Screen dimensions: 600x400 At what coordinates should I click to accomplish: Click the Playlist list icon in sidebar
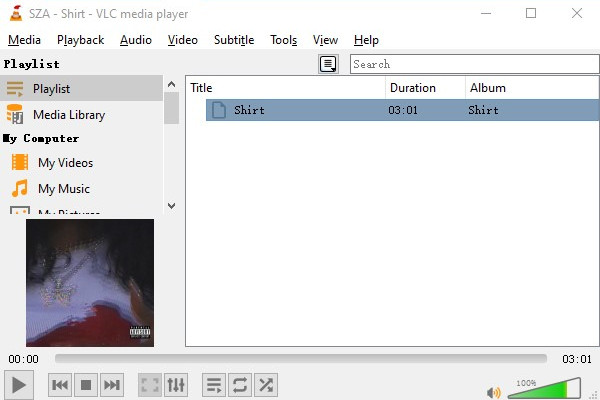click(x=15, y=88)
